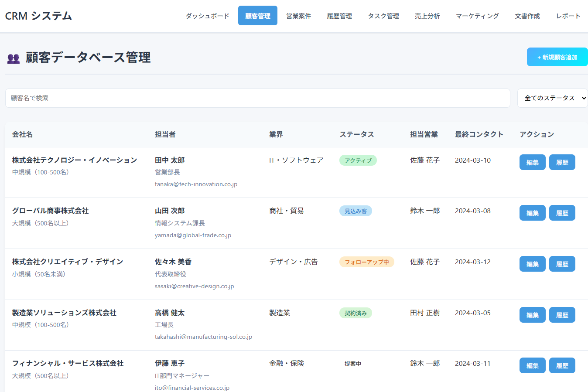This screenshot has width=588, height=392.
Task: Click the アクティブ status badge
Action: [x=358, y=160]
